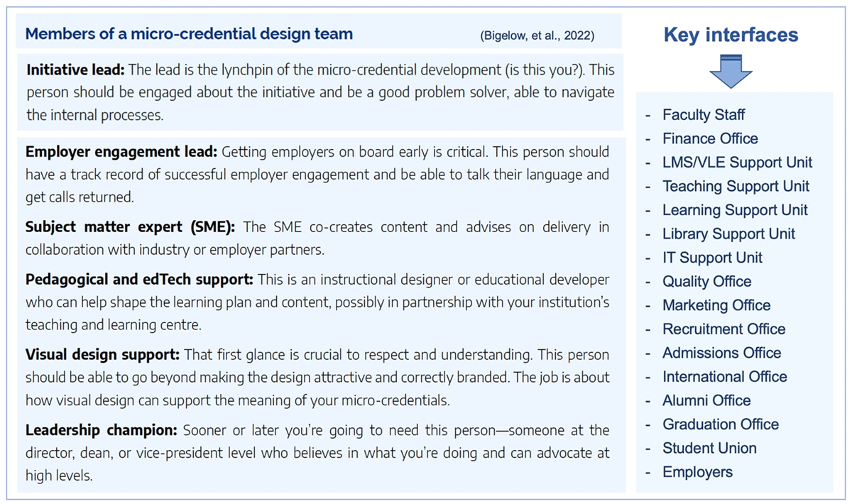Select Finance Office in the list

(710, 138)
